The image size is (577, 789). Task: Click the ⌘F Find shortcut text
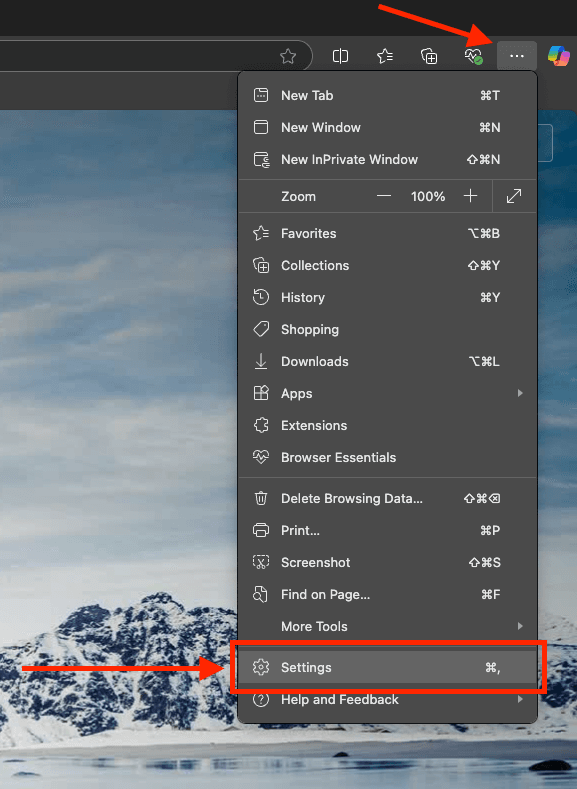pyautogui.click(x=490, y=595)
